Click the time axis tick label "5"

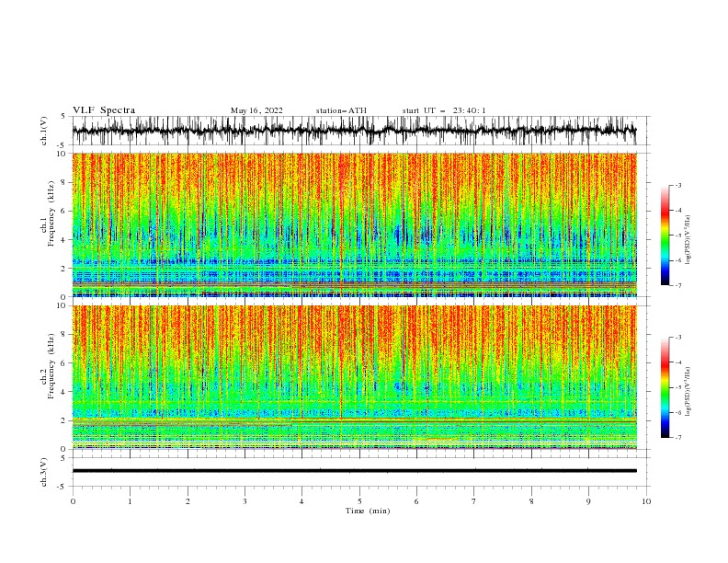(359, 501)
